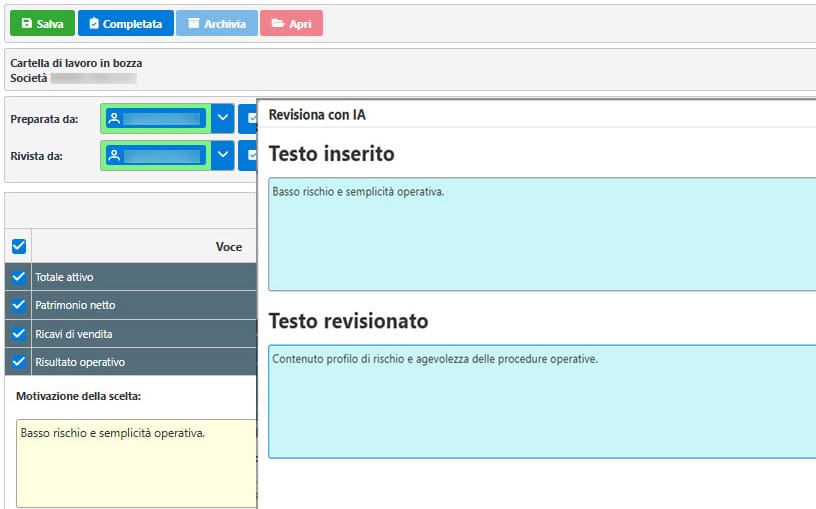Click into the Motivazione della scelta text area
Screen dimensions: 816x509
click(x=136, y=463)
